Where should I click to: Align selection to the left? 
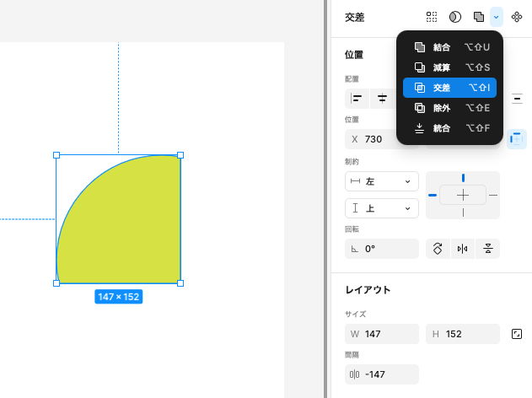[x=357, y=99]
